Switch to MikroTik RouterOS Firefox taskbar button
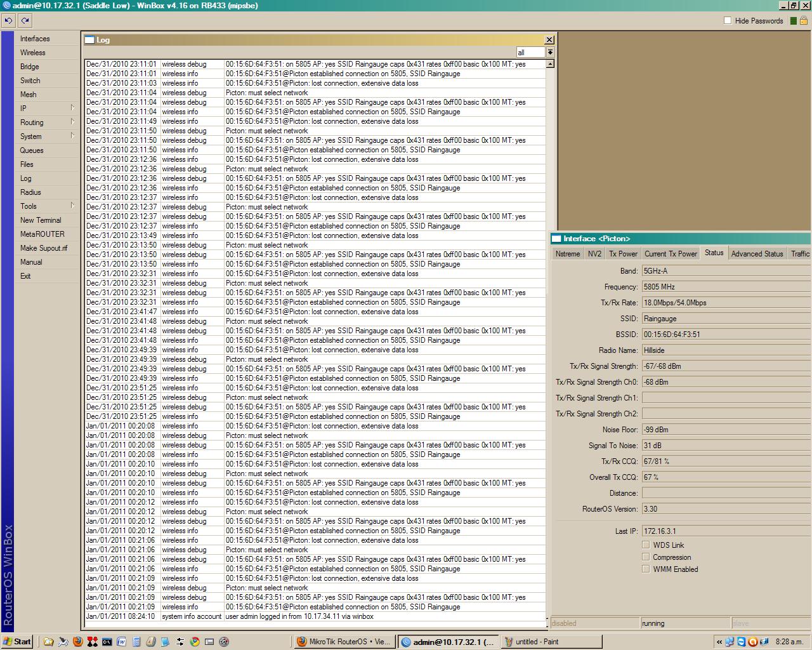Viewport: 812px width, 650px height. (344, 642)
